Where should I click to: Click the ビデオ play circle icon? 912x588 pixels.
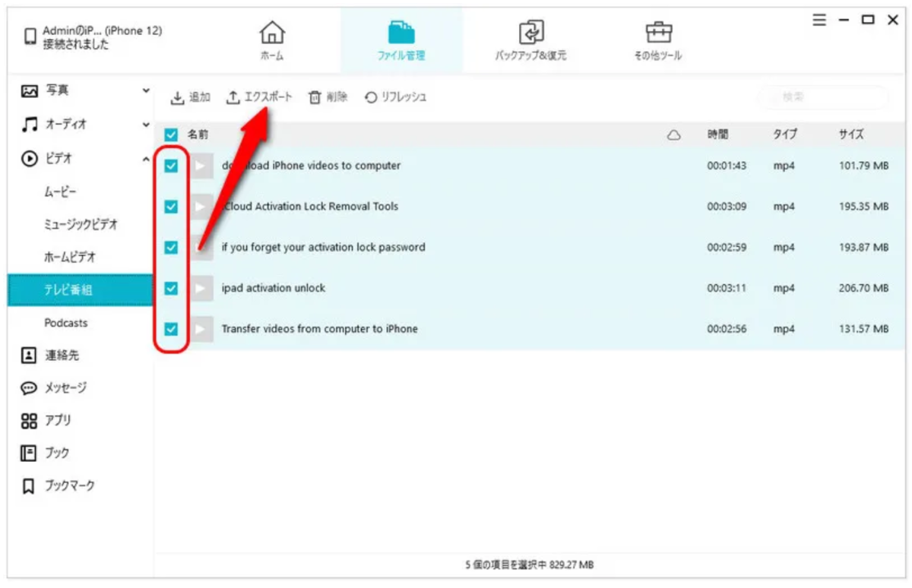pos(29,158)
